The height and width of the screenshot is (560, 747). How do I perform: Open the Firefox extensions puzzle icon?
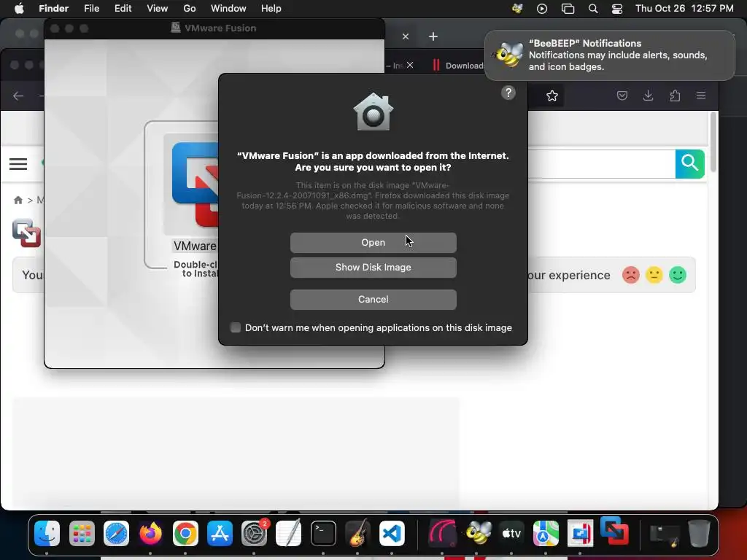coord(675,96)
